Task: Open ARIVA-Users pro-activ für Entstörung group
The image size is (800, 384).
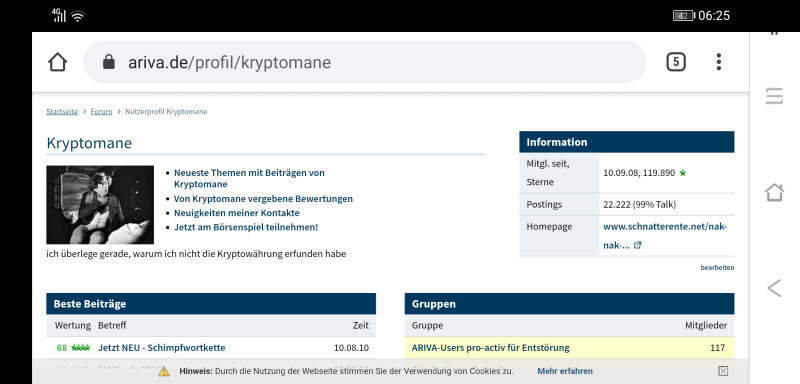Action: (x=490, y=348)
